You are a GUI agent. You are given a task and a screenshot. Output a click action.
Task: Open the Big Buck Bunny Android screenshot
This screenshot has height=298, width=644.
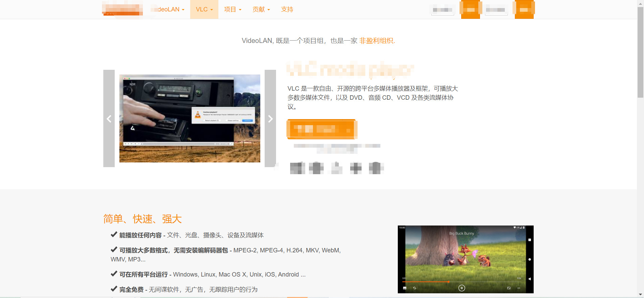click(466, 259)
